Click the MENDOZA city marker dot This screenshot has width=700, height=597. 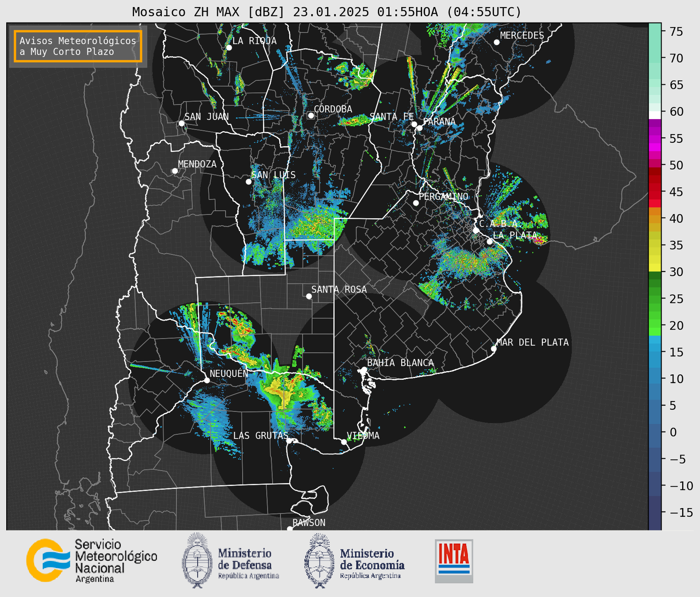[175, 171]
